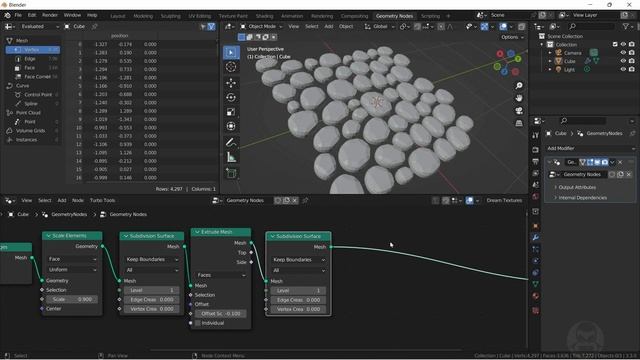The width and height of the screenshot is (640, 360).
Task: Enable Individual checkbox on Extrude Mesh node
Action: tap(198, 323)
